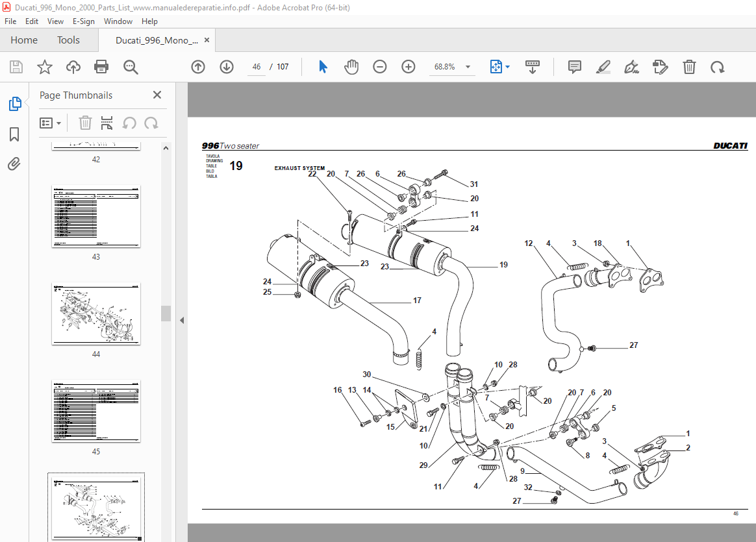Click the cloud upload icon
The image size is (756, 542).
(73, 67)
